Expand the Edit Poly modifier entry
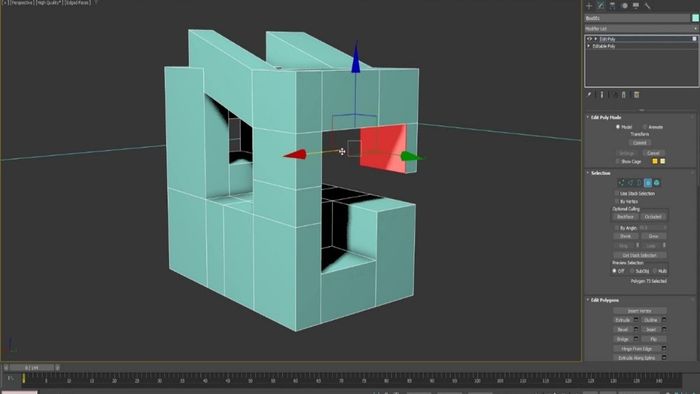The image size is (700, 394). coord(596,39)
